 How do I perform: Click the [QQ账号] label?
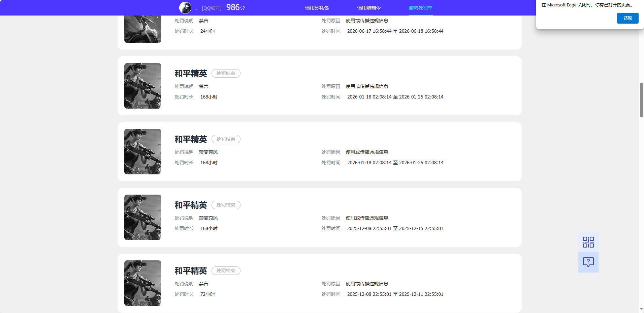pos(212,8)
